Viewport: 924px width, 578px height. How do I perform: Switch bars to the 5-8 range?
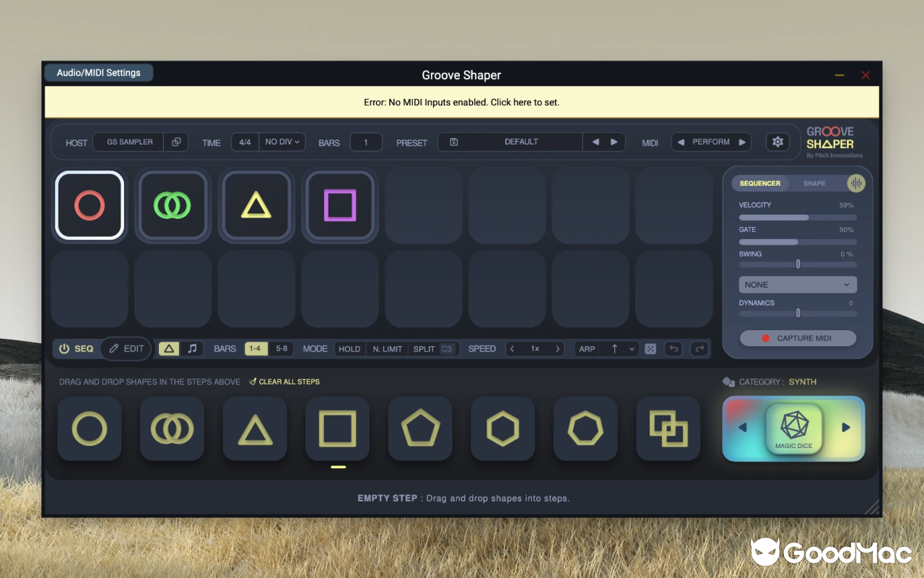[x=281, y=348]
